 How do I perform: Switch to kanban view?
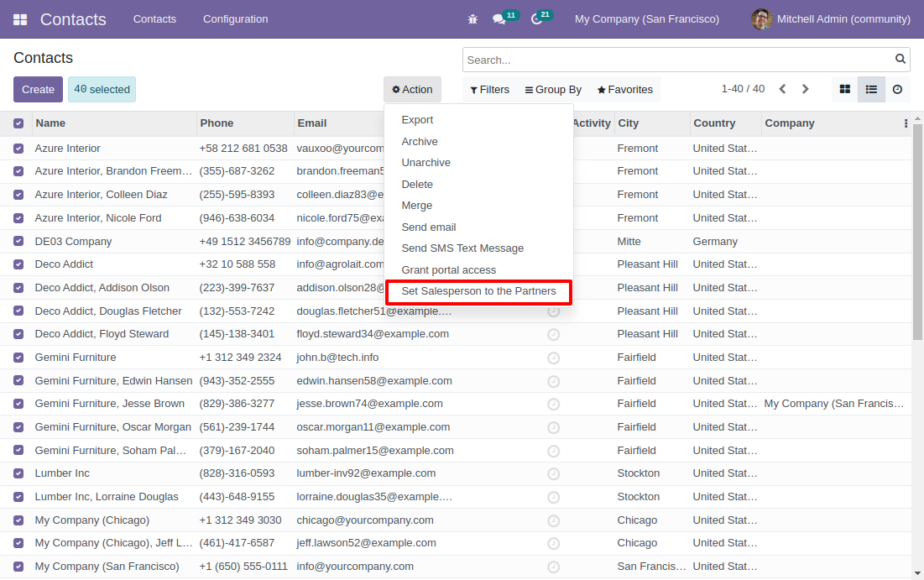tap(845, 89)
